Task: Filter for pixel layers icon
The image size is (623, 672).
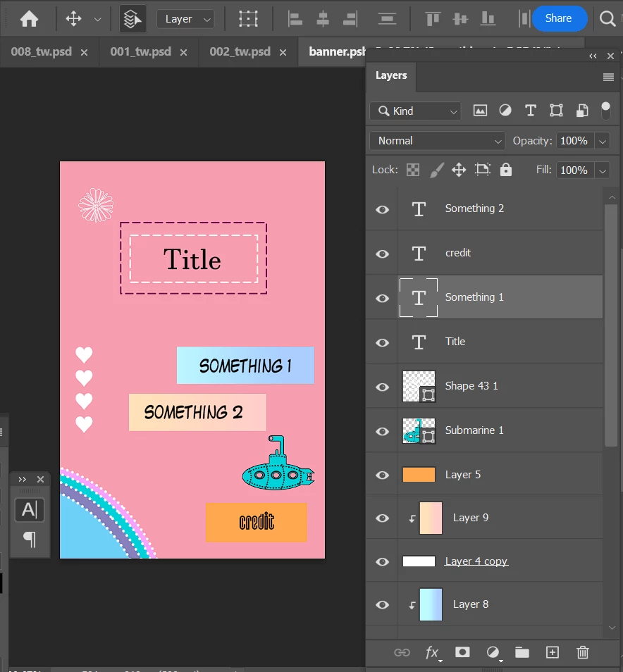Action: (x=480, y=111)
